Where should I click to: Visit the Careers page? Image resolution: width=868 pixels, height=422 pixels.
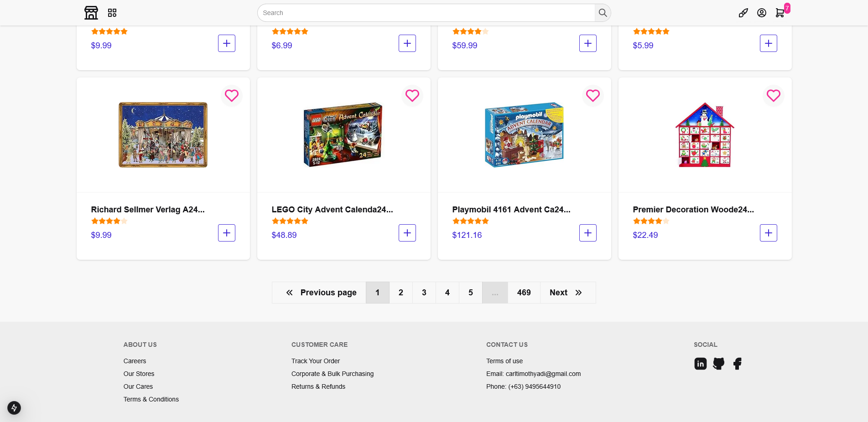click(135, 361)
